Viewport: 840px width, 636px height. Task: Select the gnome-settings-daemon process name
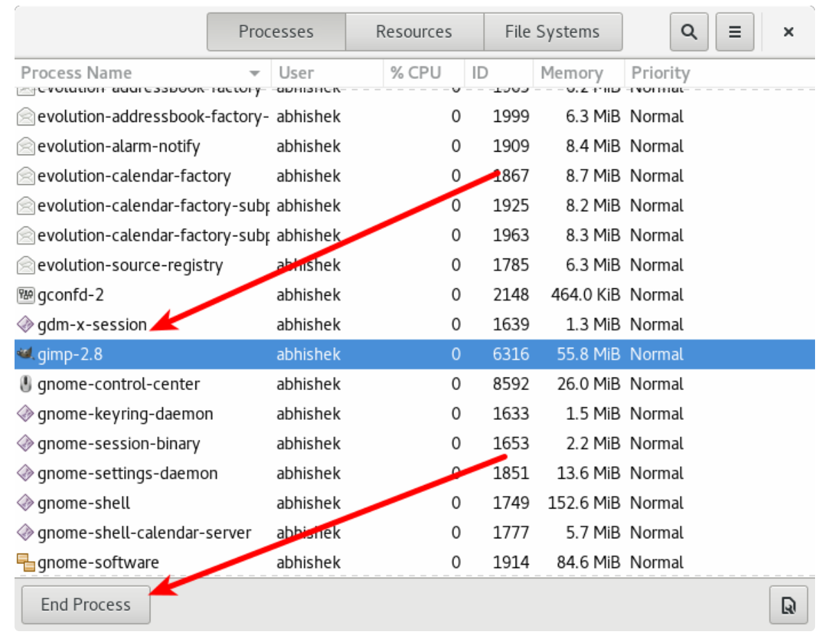click(x=128, y=474)
